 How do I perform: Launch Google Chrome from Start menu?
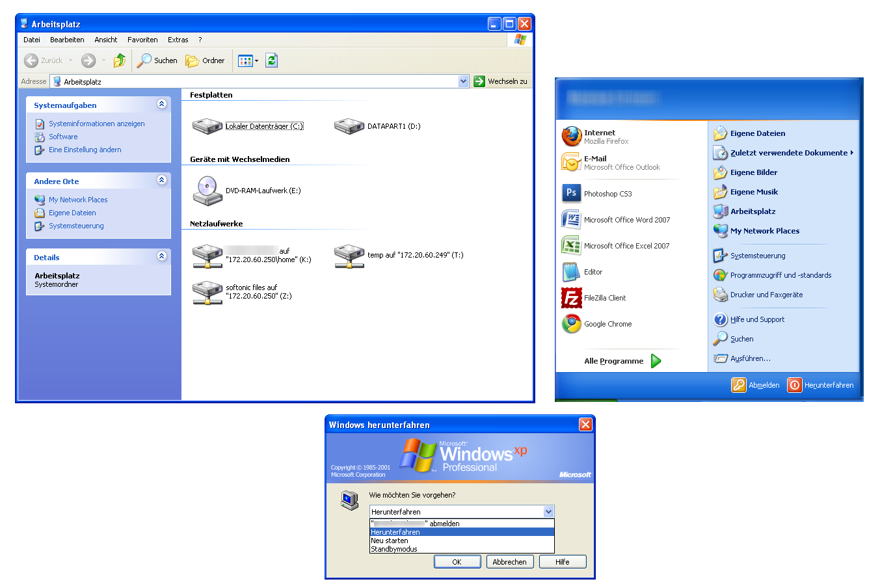572,324
